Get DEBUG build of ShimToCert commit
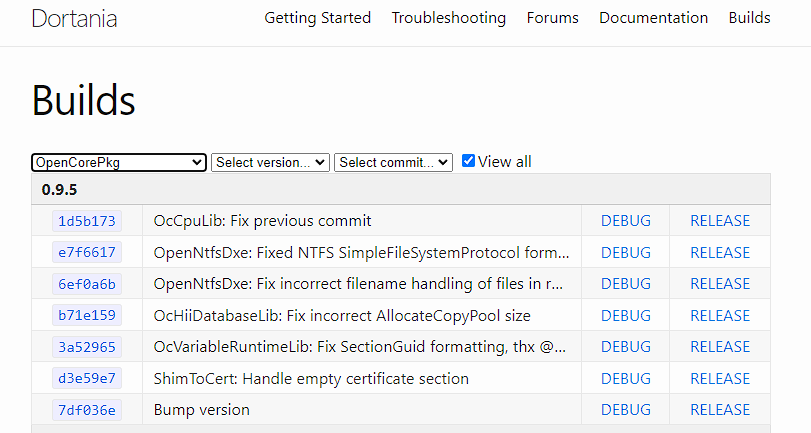The height and width of the screenshot is (433, 811). (x=625, y=379)
